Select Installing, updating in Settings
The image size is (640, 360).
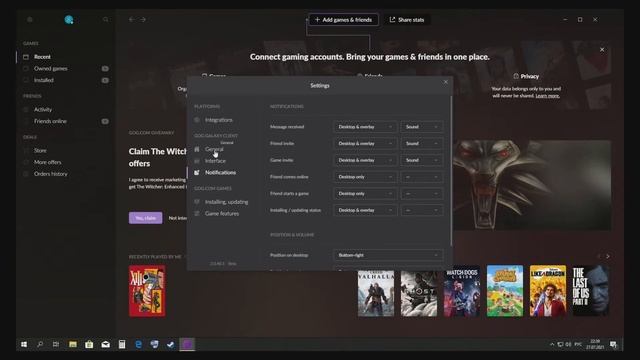click(x=227, y=202)
